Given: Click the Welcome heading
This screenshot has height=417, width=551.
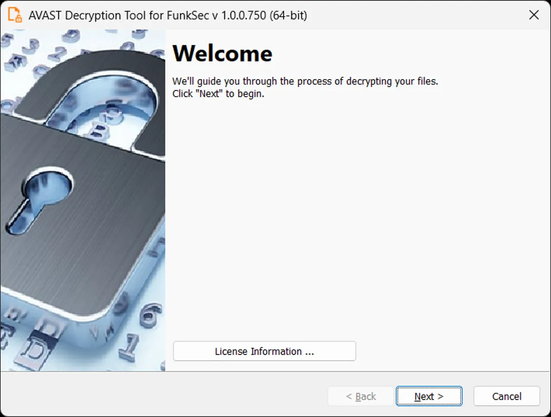Looking at the screenshot, I should pos(222,53).
